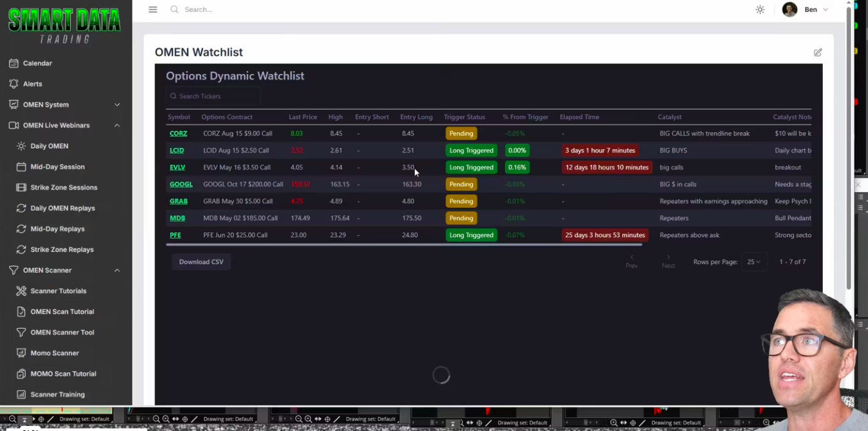Click 'BIG CALLS with trendline break' catalyst

click(704, 134)
